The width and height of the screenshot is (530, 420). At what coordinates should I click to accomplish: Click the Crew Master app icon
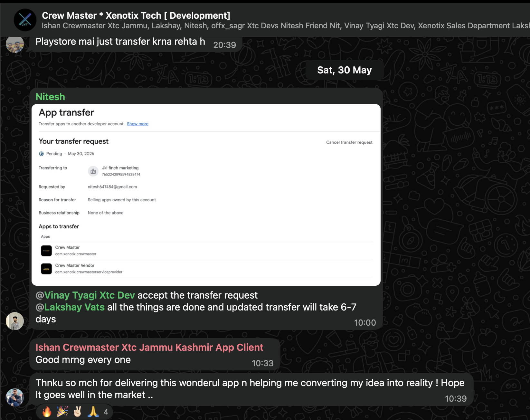(46, 251)
